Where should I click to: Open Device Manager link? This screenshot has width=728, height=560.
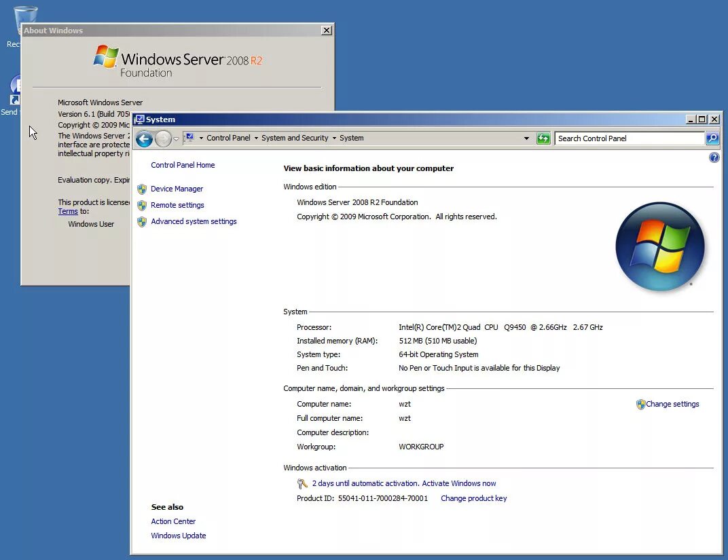click(x=177, y=189)
